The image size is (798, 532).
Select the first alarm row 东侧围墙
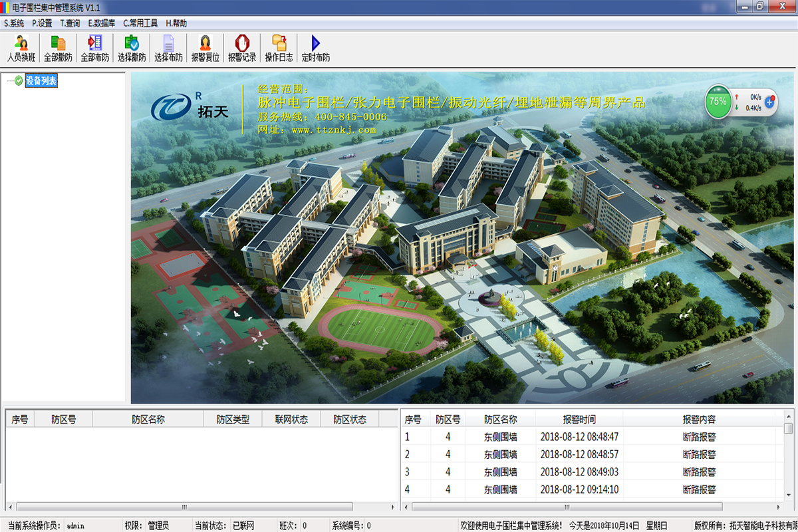click(x=500, y=437)
